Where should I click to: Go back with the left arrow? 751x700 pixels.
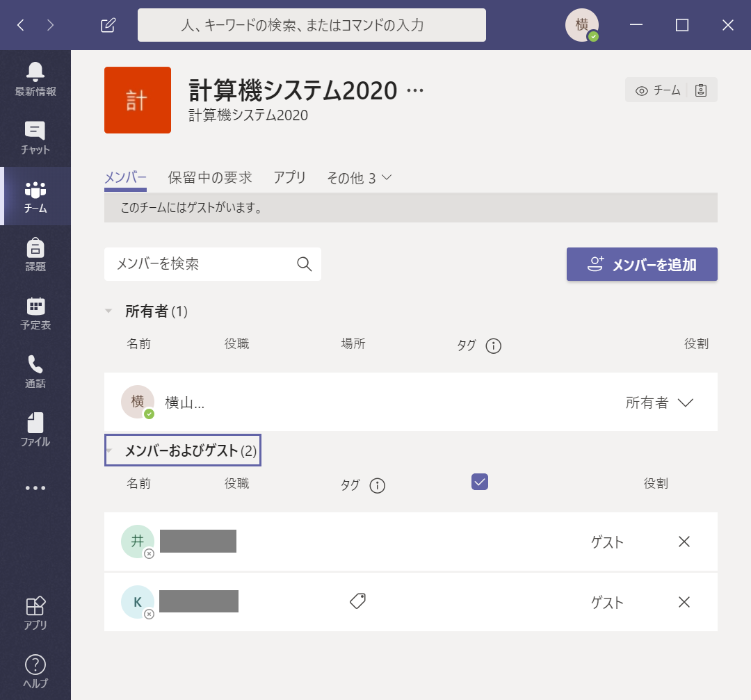21,25
